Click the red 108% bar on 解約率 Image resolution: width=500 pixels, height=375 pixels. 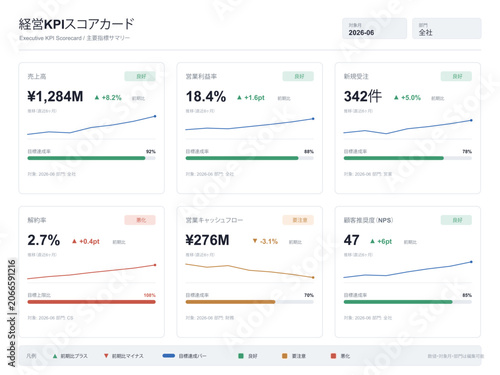tap(91, 302)
